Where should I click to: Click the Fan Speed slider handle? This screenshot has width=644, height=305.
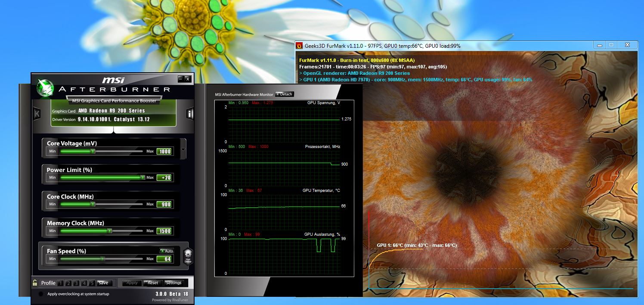pyautogui.click(x=103, y=259)
